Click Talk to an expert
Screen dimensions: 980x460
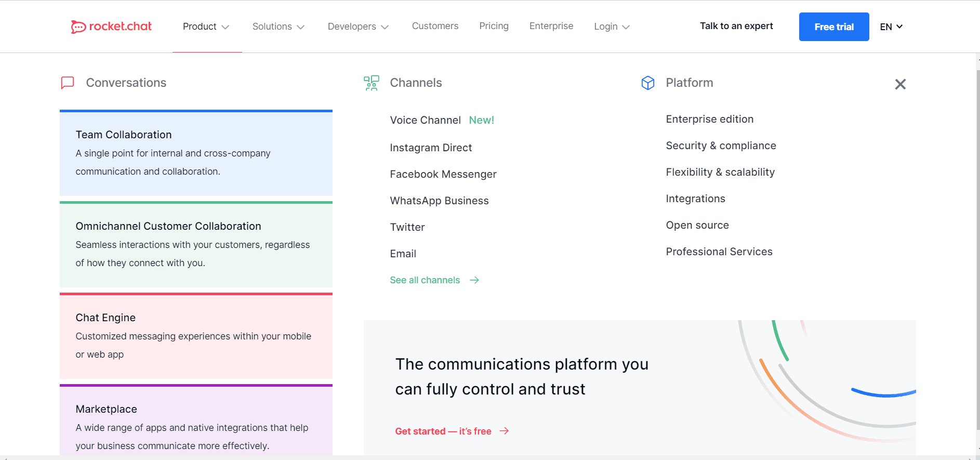click(736, 26)
